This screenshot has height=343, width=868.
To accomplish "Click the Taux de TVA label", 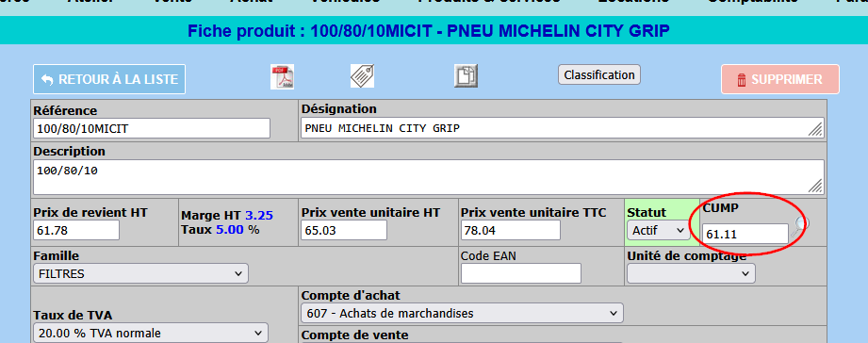I will pyautogui.click(x=74, y=316).
